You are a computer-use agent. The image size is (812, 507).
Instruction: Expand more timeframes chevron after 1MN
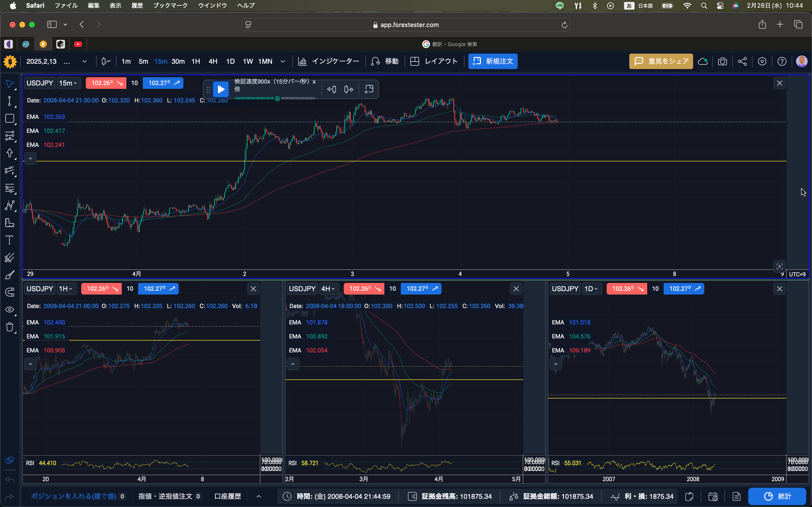point(283,61)
